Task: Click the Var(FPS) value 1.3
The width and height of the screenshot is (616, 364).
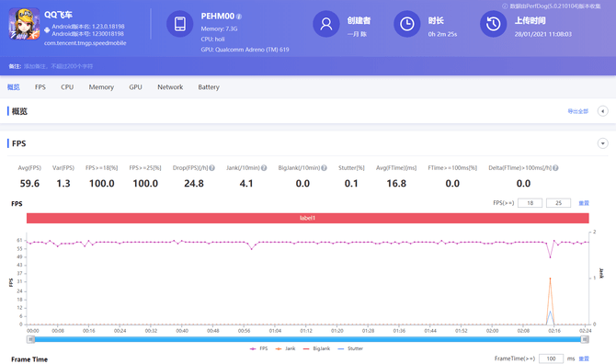Action: (x=63, y=183)
